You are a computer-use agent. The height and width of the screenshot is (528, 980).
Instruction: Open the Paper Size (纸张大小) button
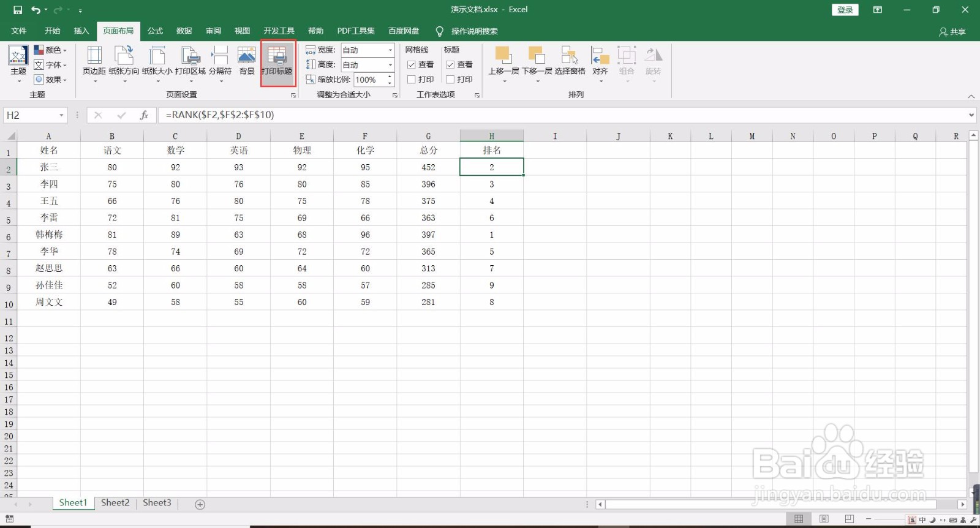[157, 64]
